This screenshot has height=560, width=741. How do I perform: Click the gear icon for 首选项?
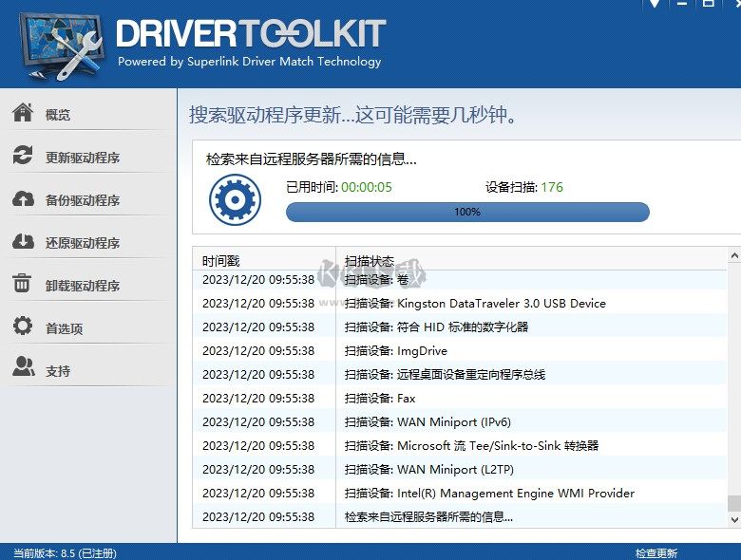click(23, 326)
